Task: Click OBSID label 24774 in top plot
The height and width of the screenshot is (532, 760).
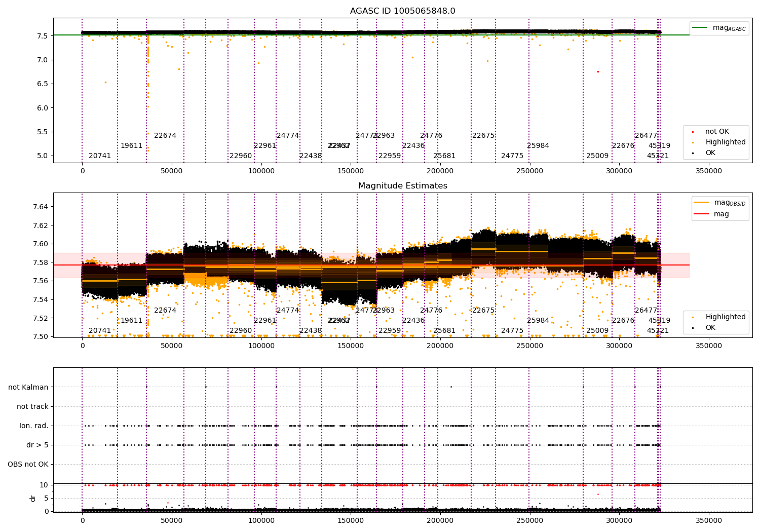Action: pyautogui.click(x=288, y=136)
